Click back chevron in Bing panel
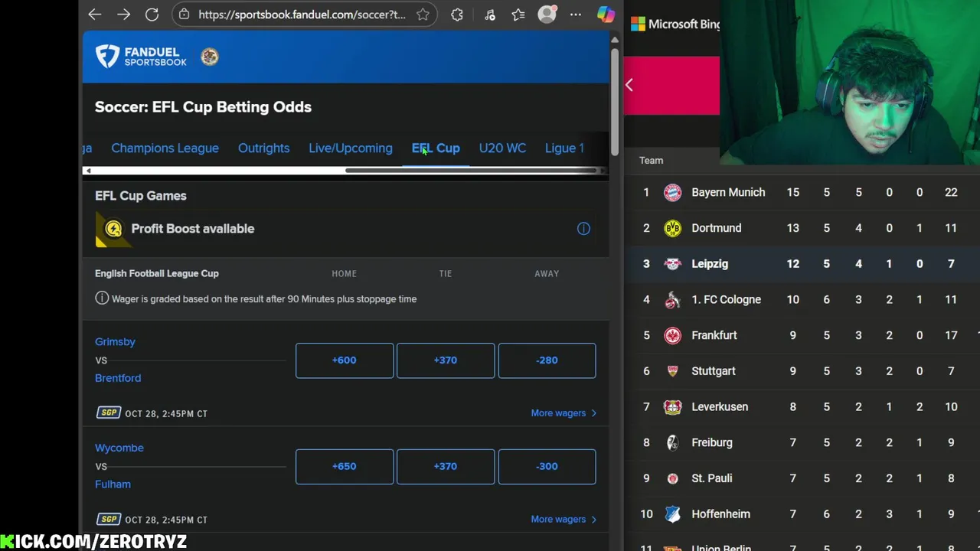Viewport: 980px width, 551px height. click(629, 85)
